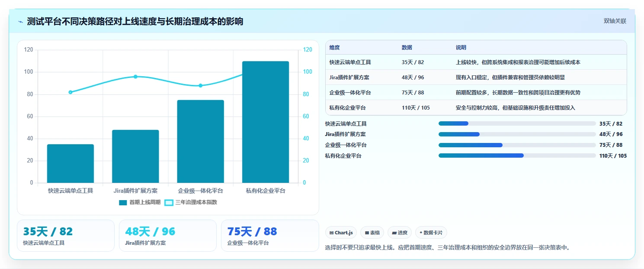Select the 进度 tag
The height and width of the screenshot is (269, 644).
tap(400, 233)
